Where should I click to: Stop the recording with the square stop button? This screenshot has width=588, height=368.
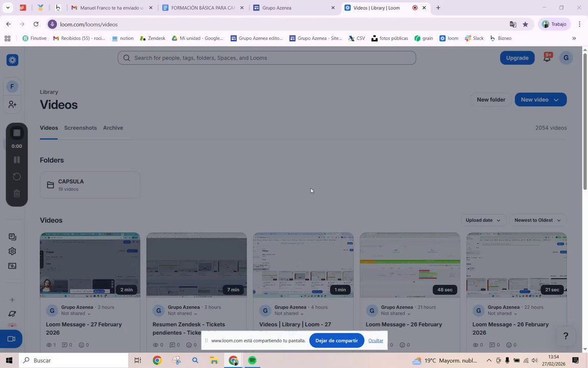point(17,133)
